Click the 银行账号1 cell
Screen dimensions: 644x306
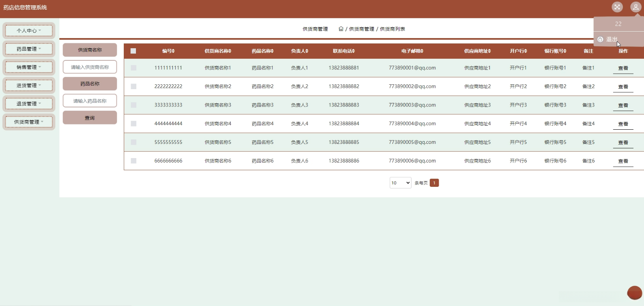pos(556,68)
